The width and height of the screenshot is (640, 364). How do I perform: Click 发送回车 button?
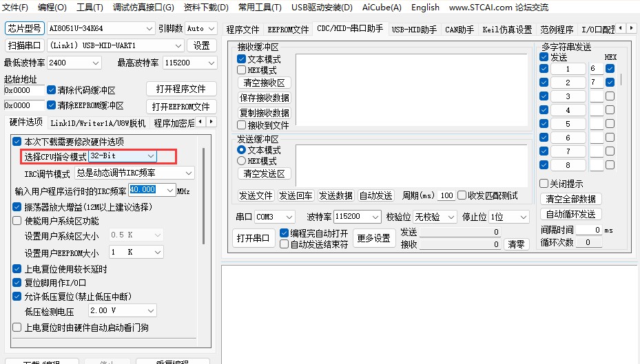coord(296,195)
